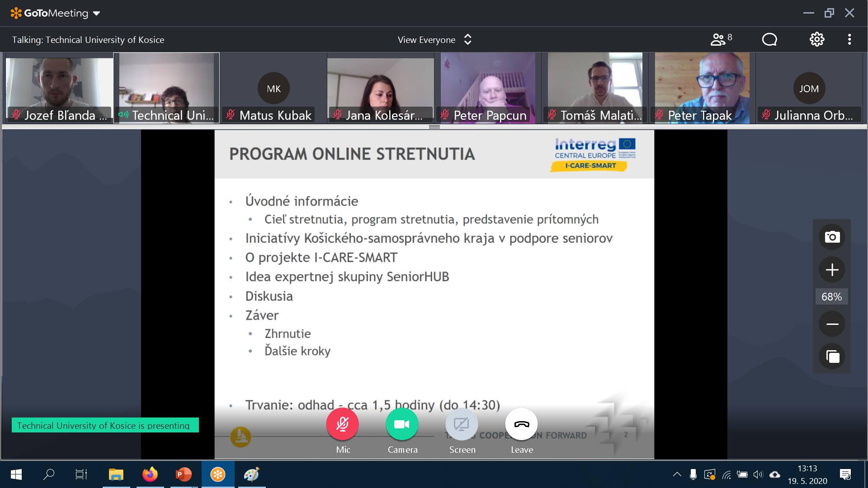Screen dimensions: 868x488
Task: Open the overflow three-dot menu
Action: [849, 39]
